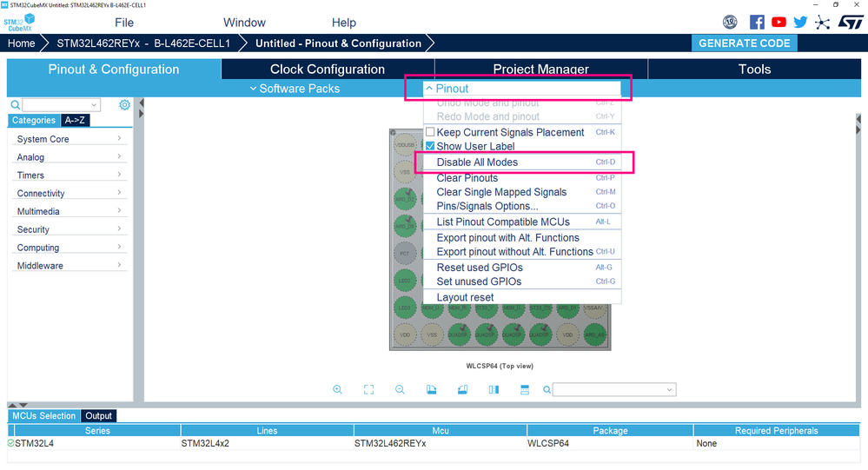Collapse the Pinout dropdown menu

point(521,89)
